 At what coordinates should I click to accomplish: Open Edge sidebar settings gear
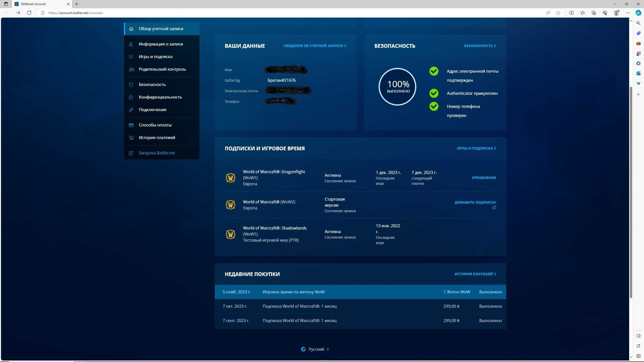[x=638, y=356]
